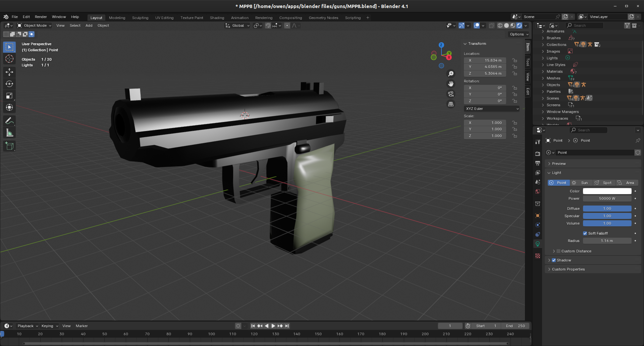
Task: Open the Output properties tab
Action: 538,163
